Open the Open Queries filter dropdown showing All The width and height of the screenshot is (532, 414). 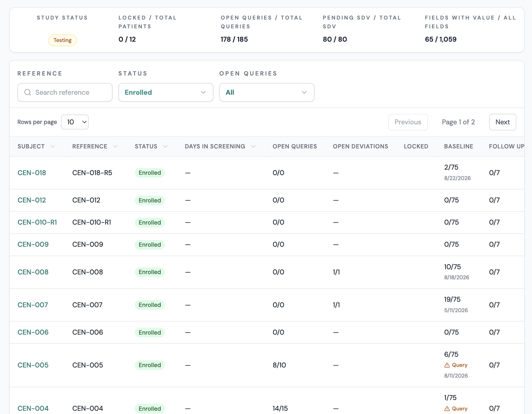click(267, 93)
